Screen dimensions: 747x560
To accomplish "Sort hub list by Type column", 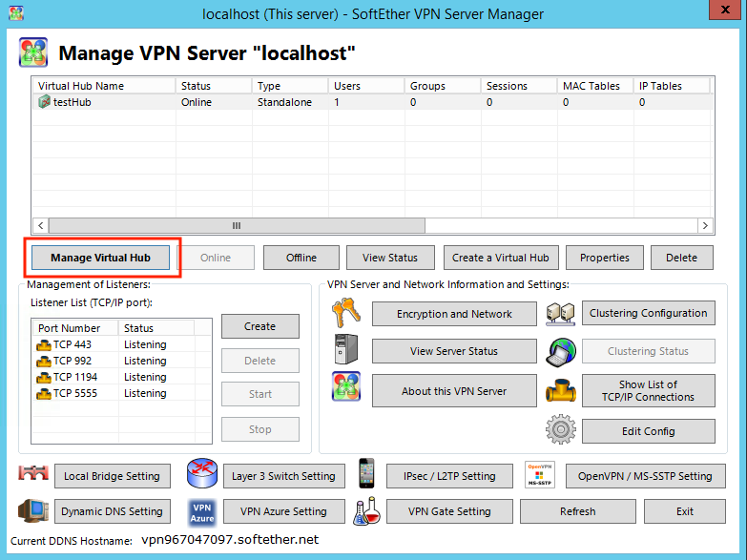I will click(290, 86).
